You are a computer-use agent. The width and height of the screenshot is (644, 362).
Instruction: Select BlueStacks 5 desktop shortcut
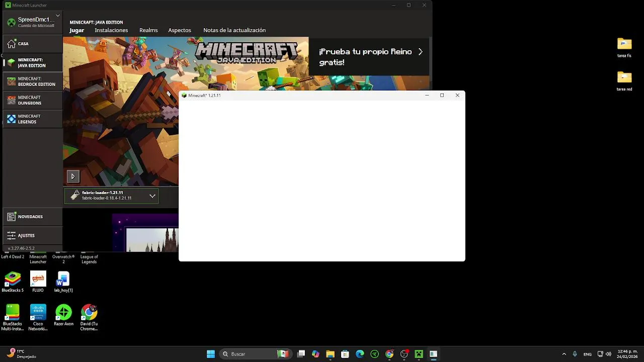pos(13,282)
